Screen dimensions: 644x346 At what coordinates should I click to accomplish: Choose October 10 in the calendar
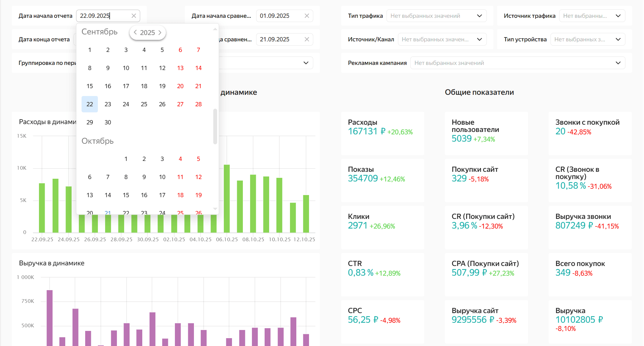162,177
